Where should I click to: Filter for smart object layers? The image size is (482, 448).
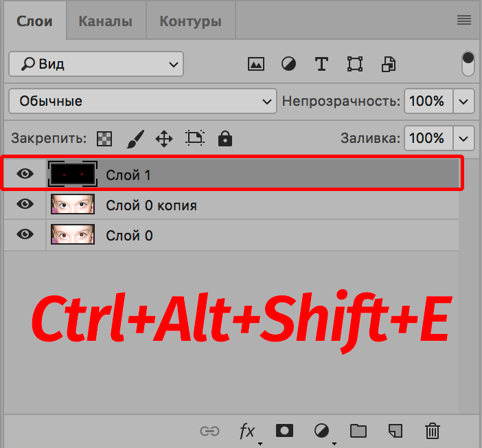[x=389, y=65]
